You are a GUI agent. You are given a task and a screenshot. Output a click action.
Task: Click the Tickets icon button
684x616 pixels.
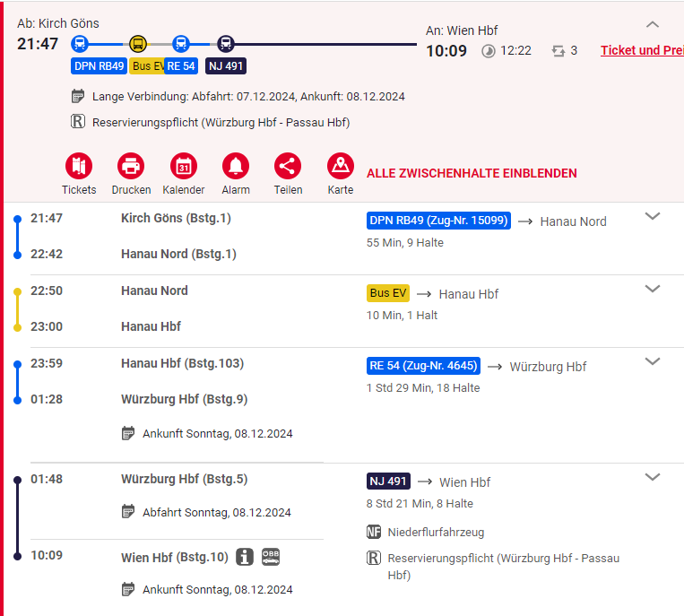[x=79, y=166]
